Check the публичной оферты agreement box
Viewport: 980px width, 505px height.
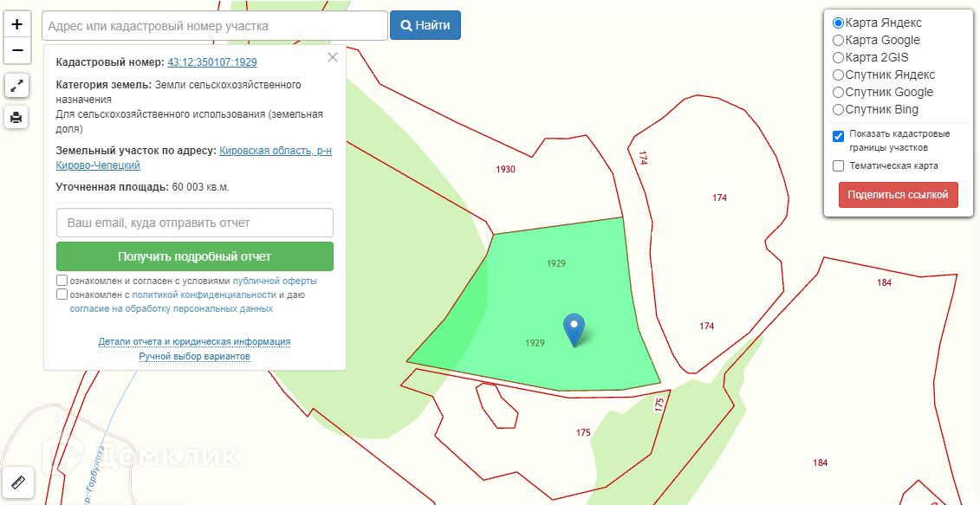coord(62,281)
